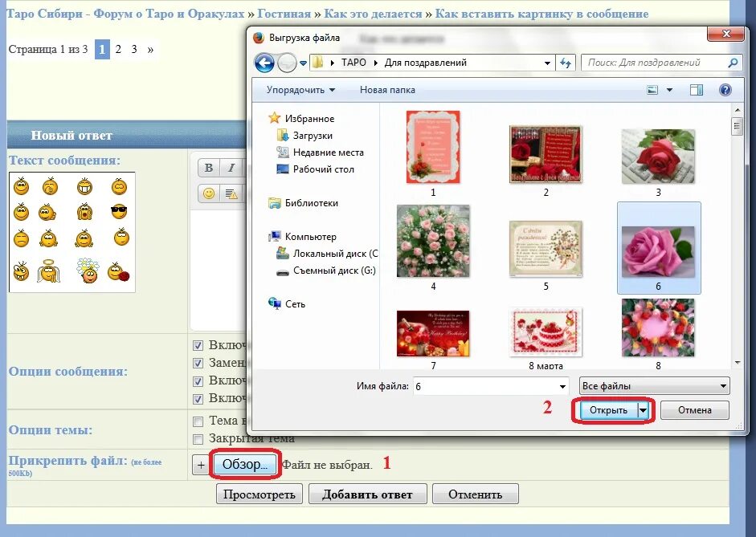The width and height of the screenshot is (756, 537).
Task: Toggle Закрытая тема checkbox
Action: click(x=198, y=439)
